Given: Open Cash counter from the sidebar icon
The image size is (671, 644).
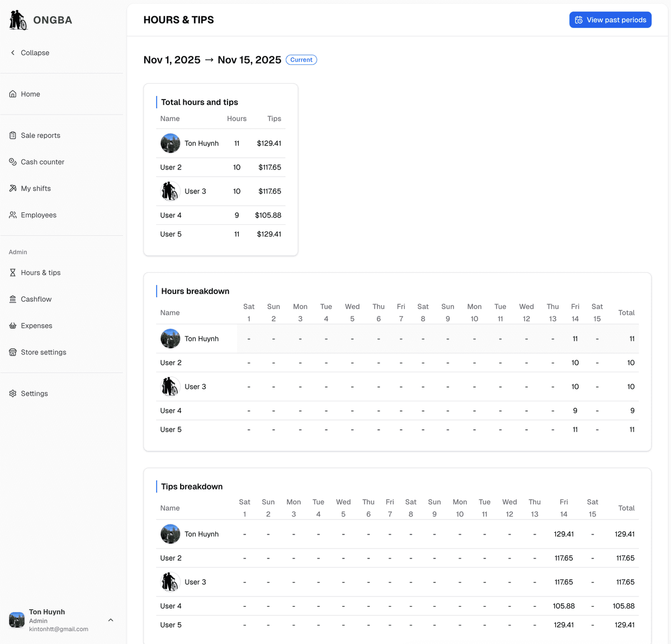Looking at the screenshot, I should (12, 162).
